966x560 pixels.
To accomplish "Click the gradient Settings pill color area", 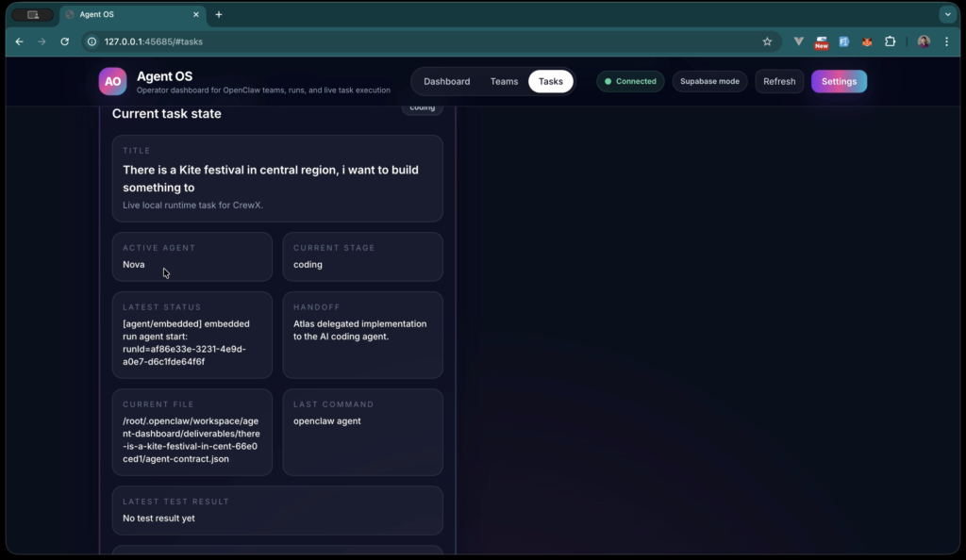I will (839, 81).
